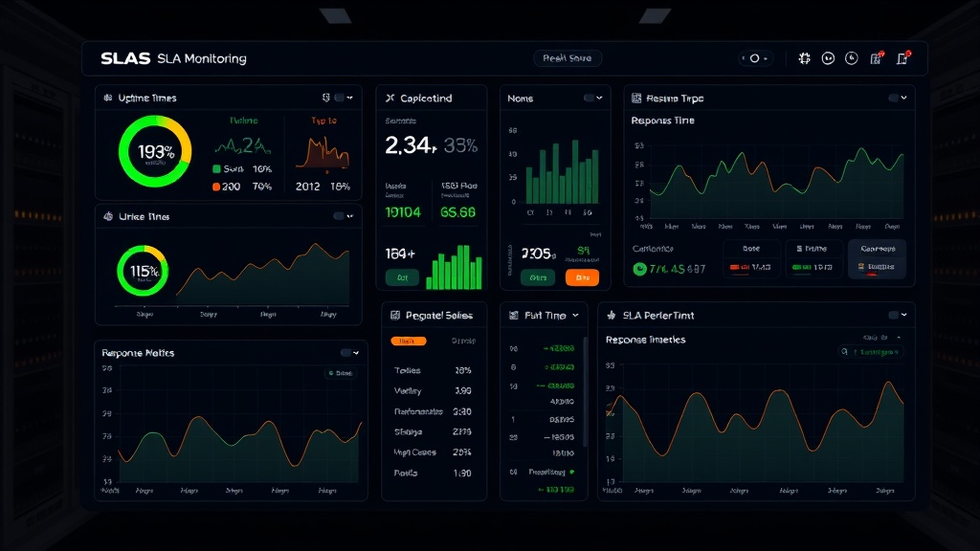Click the smiley face icon in header
The height and width of the screenshot is (551, 980).
click(x=828, y=58)
